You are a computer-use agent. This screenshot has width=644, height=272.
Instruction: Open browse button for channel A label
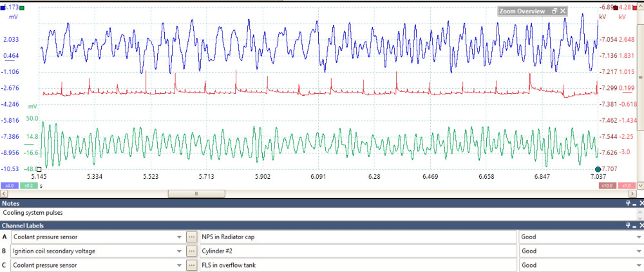pos(191,236)
